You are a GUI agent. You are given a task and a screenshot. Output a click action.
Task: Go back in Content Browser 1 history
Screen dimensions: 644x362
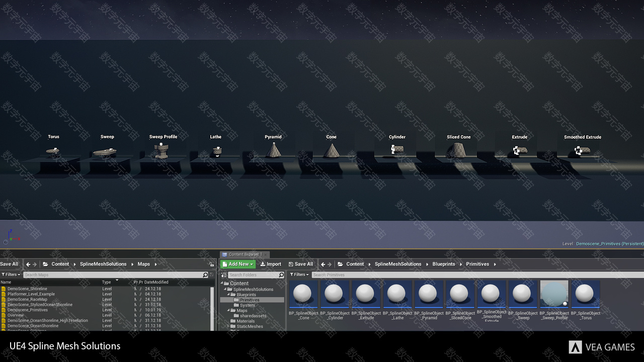(x=323, y=264)
